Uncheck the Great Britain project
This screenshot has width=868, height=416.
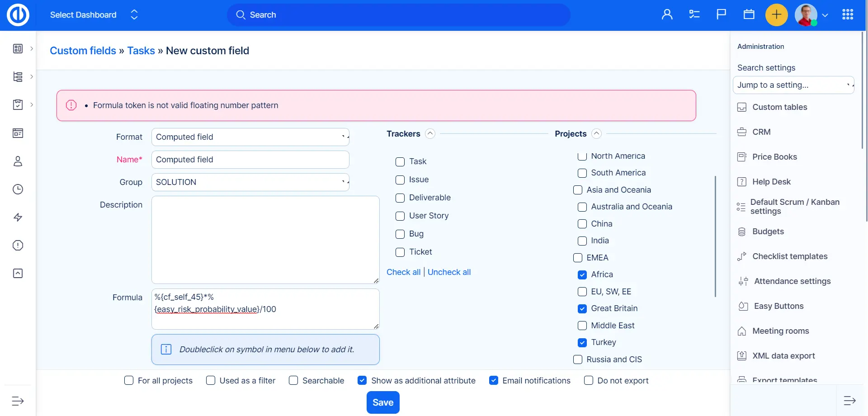click(582, 309)
